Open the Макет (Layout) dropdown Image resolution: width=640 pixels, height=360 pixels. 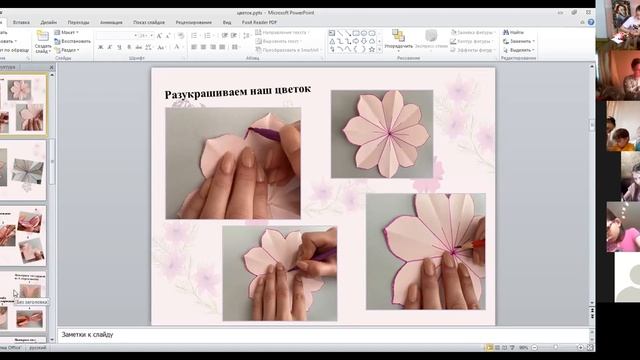67,32
